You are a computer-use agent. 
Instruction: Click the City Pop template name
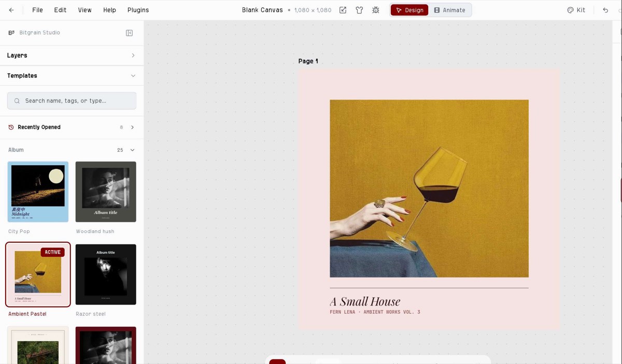[x=19, y=231]
